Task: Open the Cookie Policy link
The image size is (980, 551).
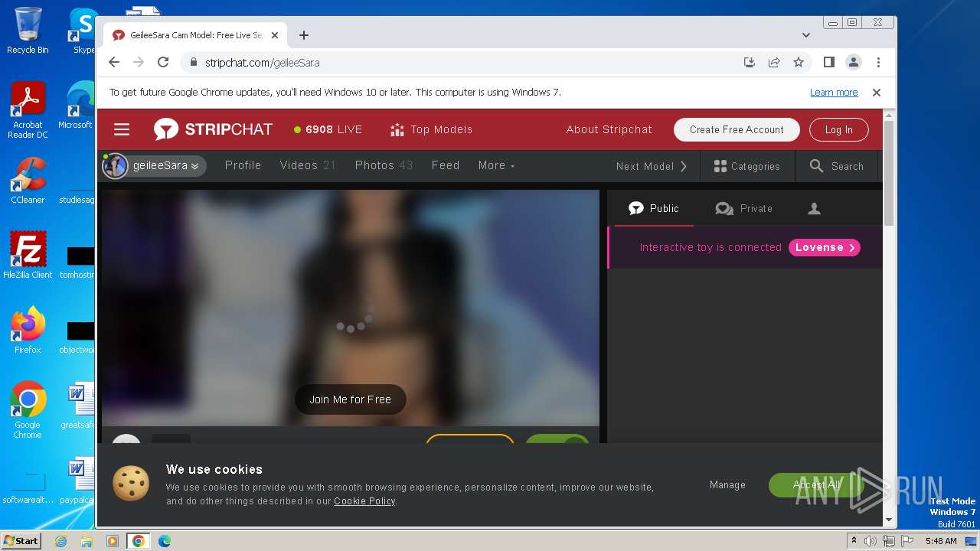Action: (x=364, y=501)
